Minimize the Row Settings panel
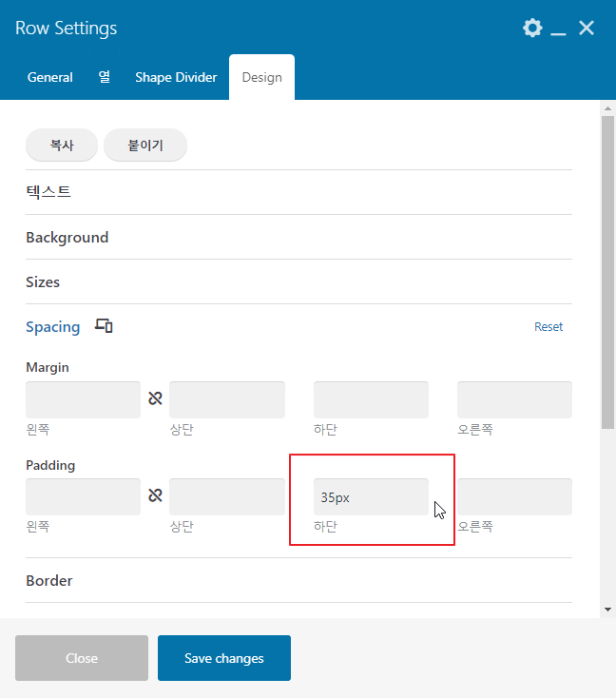The height and width of the screenshot is (698, 616). (x=558, y=33)
